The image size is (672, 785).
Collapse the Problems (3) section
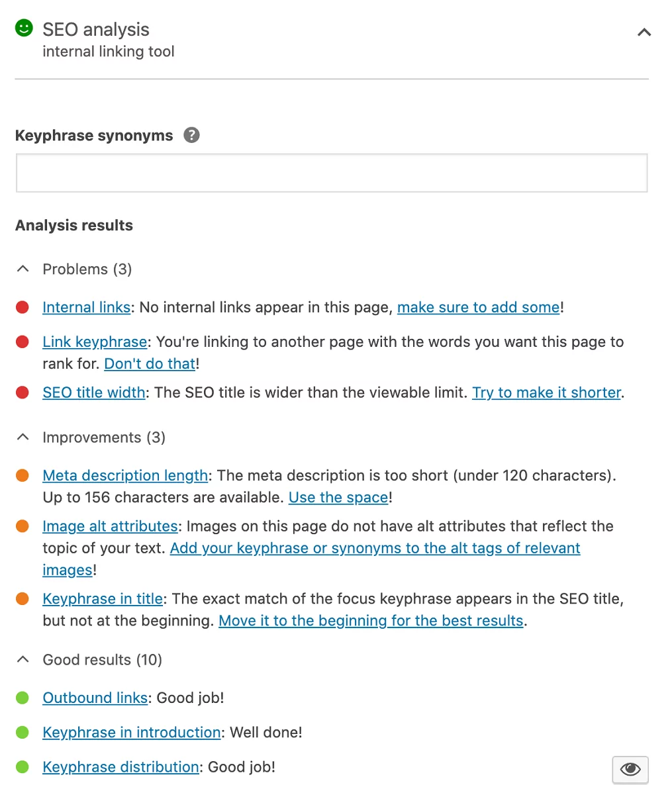click(23, 269)
